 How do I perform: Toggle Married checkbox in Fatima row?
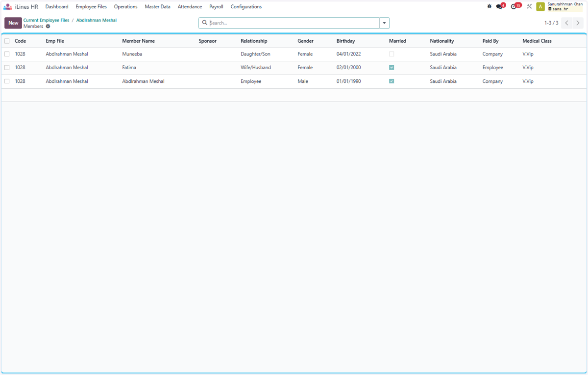(392, 68)
